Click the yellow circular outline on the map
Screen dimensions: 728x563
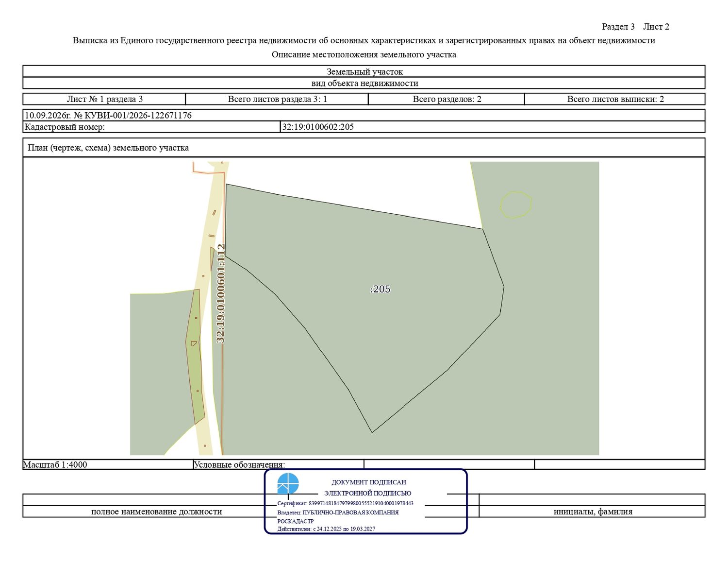point(516,205)
